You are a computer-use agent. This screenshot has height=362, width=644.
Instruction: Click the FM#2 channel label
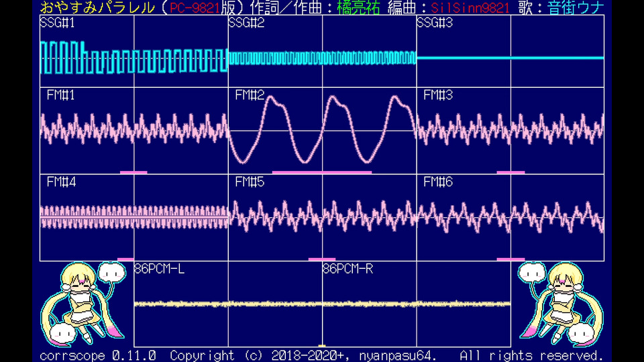[x=250, y=95]
